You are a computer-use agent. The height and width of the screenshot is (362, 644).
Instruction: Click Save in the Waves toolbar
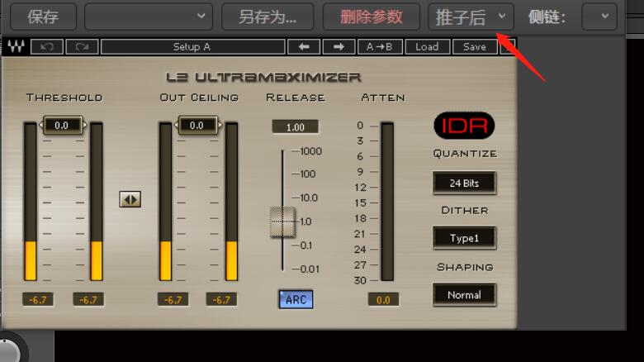[x=475, y=46]
